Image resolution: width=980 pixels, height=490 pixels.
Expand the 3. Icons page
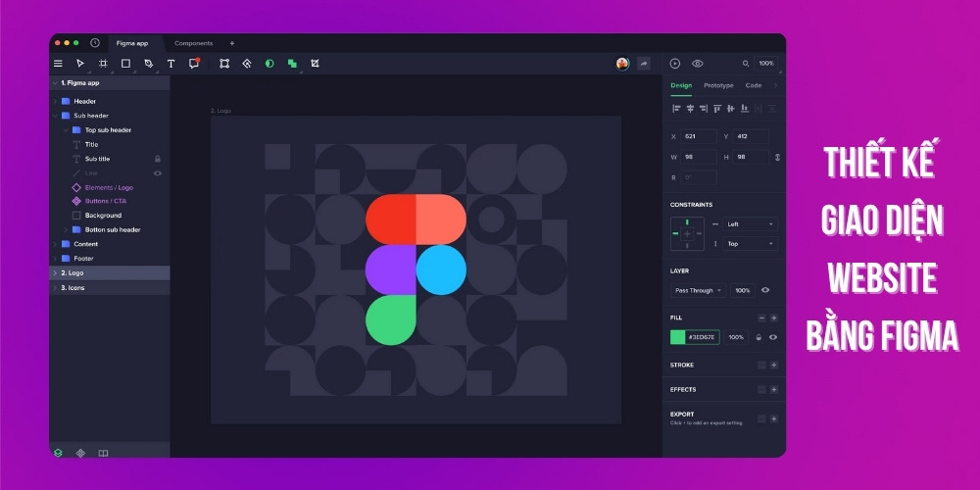(55, 288)
